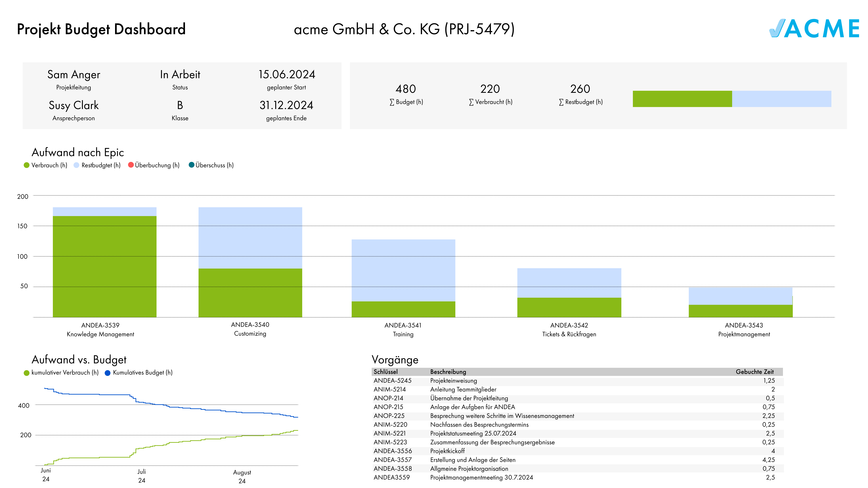Viewport: 868px width, 488px height.
Task: Click the ACME logo
Action: point(814,28)
